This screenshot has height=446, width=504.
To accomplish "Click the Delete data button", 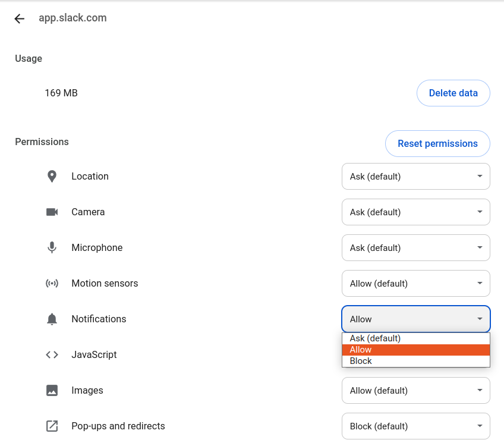I will click(x=453, y=93).
